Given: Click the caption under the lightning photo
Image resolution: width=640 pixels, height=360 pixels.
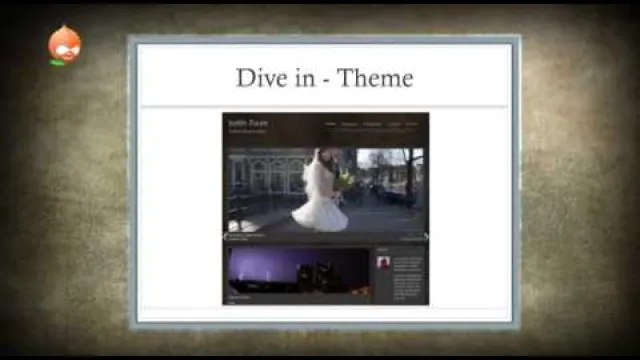Looking at the screenshot, I should click(239, 298).
